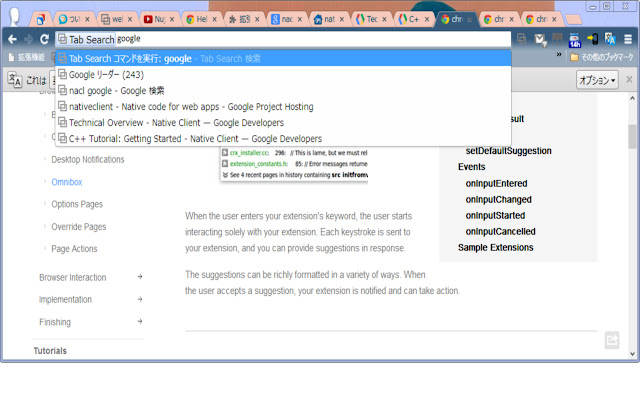Click the Tutorials sidebar heading
This screenshot has width=640, height=400.
[50, 351]
